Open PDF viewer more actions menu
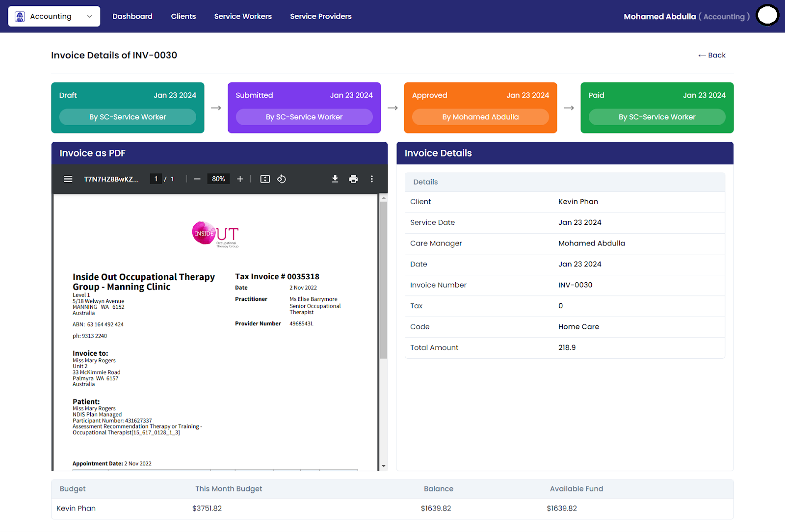The width and height of the screenshot is (785, 532). click(x=372, y=179)
